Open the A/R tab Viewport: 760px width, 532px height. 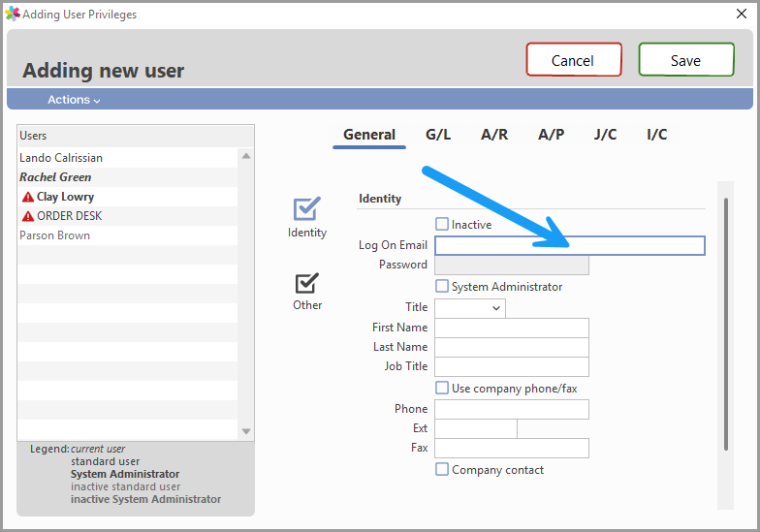pos(494,135)
